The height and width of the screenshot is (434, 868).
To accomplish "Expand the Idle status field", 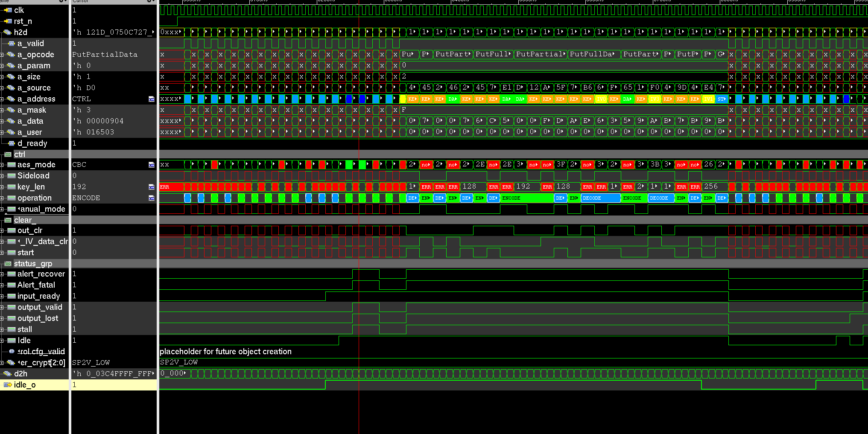I will click(2, 340).
